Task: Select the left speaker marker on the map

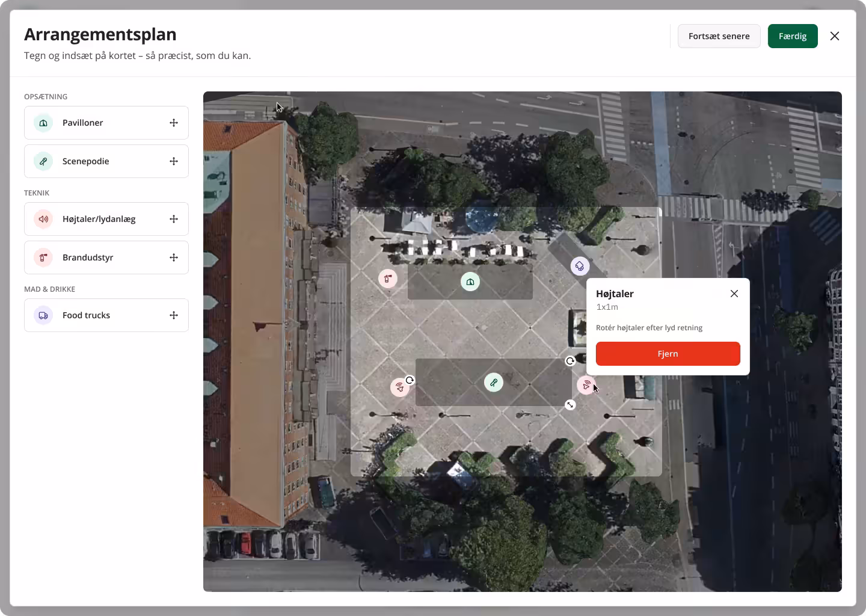Action: pos(400,387)
